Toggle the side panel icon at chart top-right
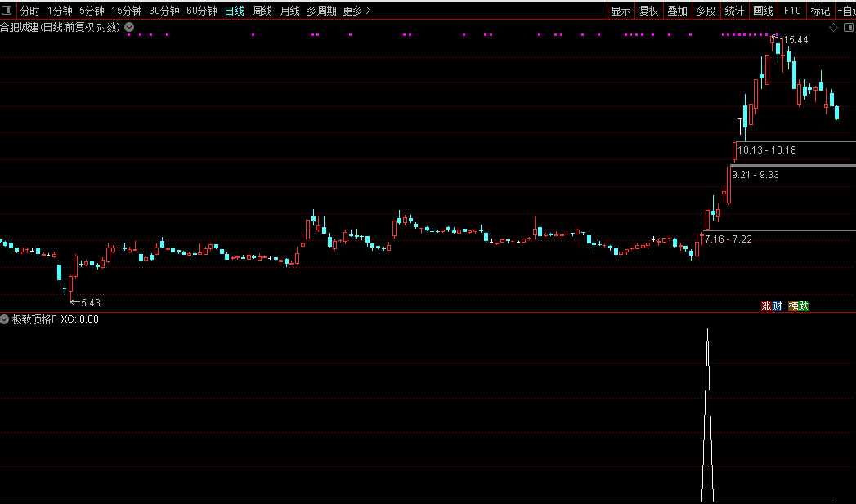 [847, 27]
